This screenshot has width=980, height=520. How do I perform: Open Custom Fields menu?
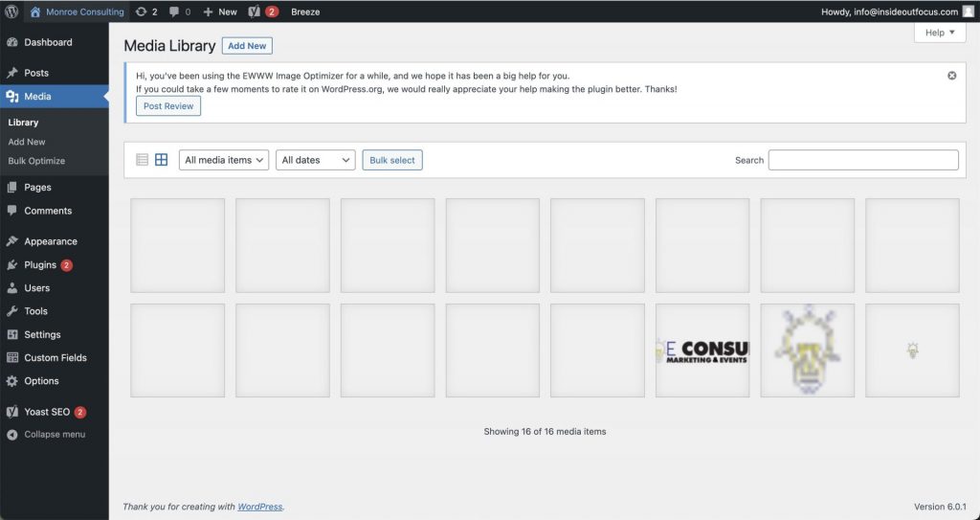pos(55,357)
